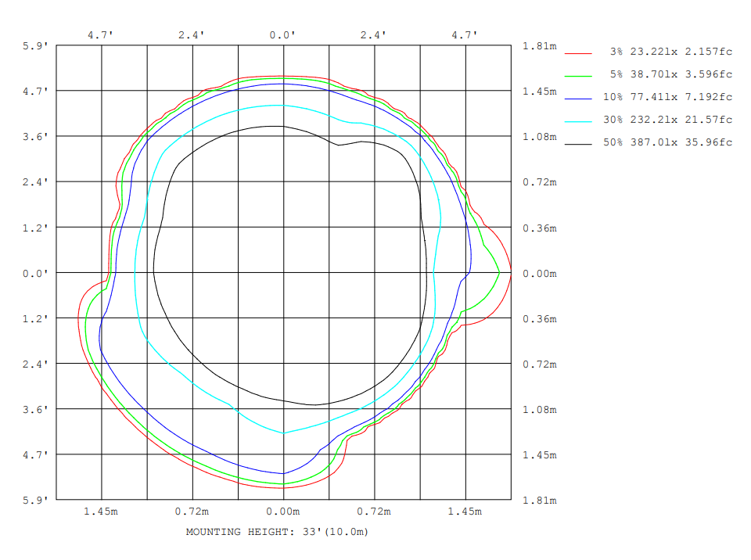Click the 0.0' label on top axis
Viewport: 751px width, 560px height.
[x=282, y=35]
